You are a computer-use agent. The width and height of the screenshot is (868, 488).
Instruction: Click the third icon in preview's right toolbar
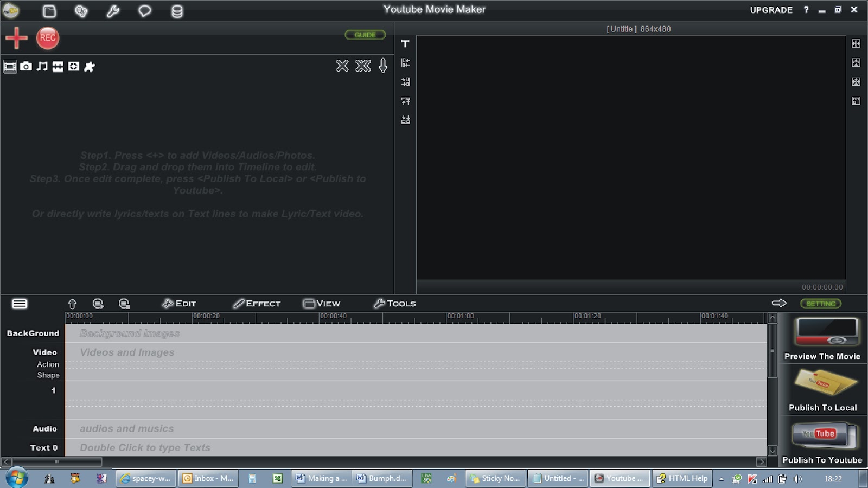click(856, 81)
